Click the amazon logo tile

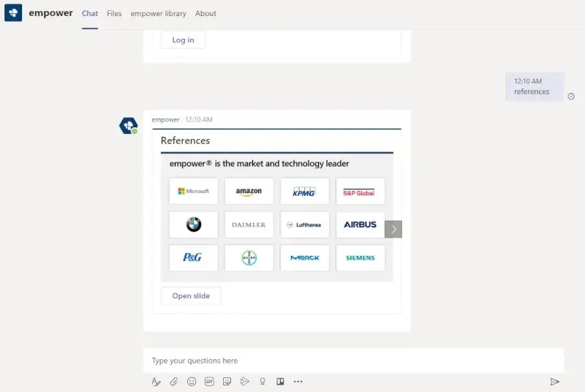coord(249,191)
